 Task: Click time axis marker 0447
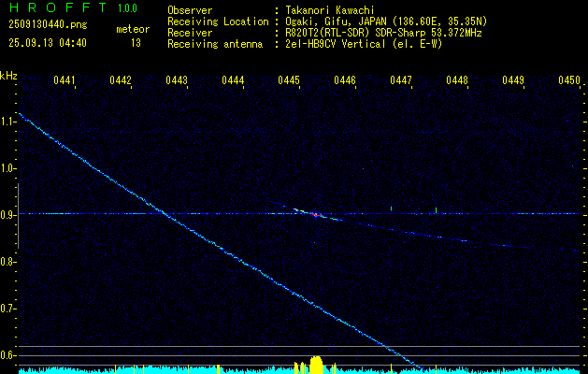click(x=401, y=79)
